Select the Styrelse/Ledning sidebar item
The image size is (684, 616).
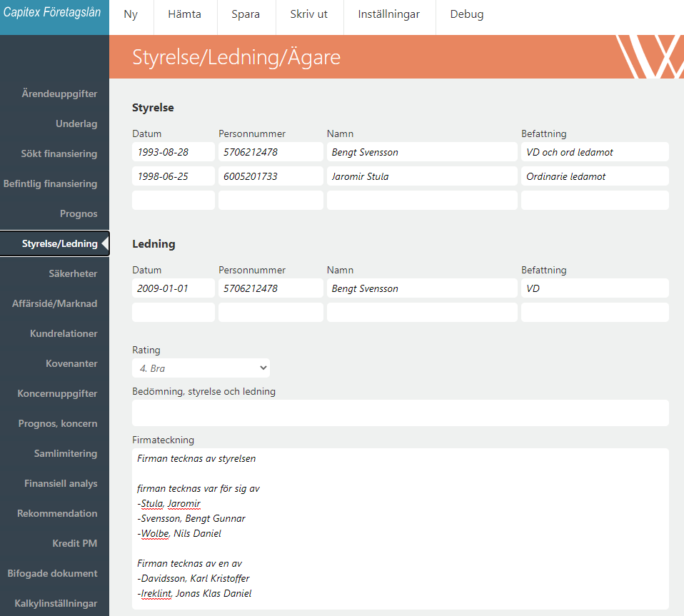click(54, 243)
